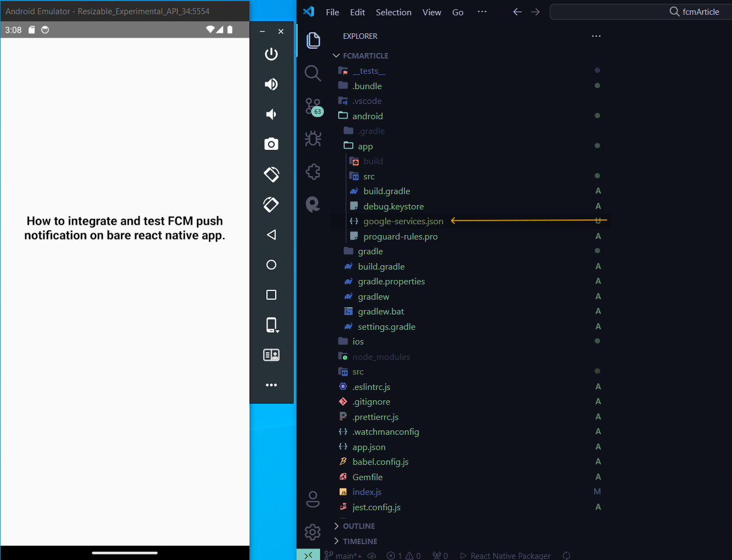
Task: Open .eslintrc.js file
Action: coord(470,387)
